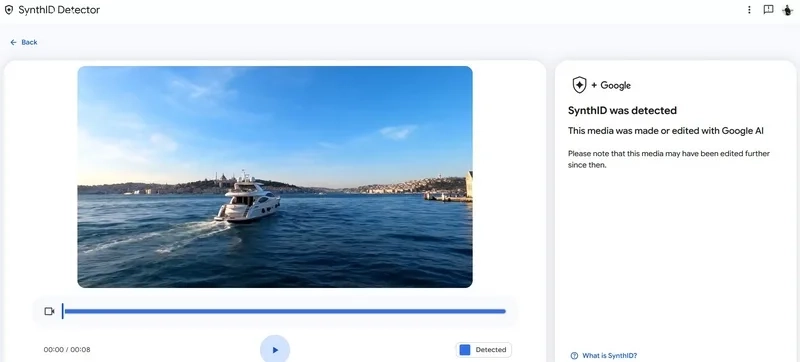
Task: Open the send feedback icon
Action: (x=768, y=10)
